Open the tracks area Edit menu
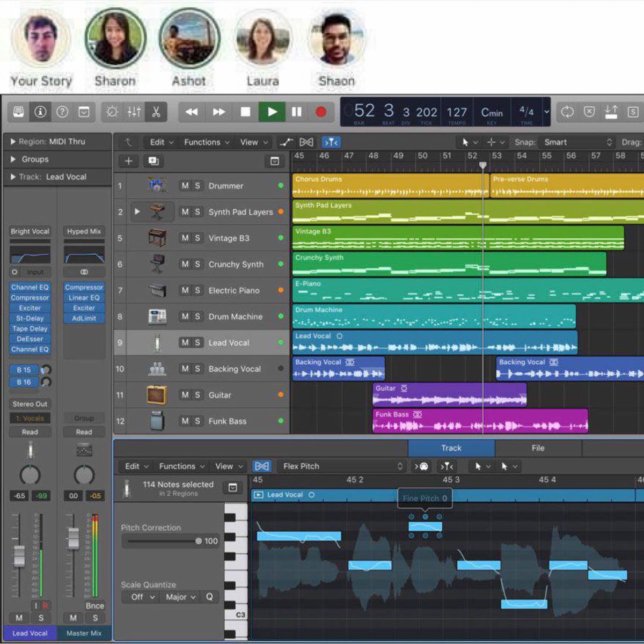 [x=162, y=142]
